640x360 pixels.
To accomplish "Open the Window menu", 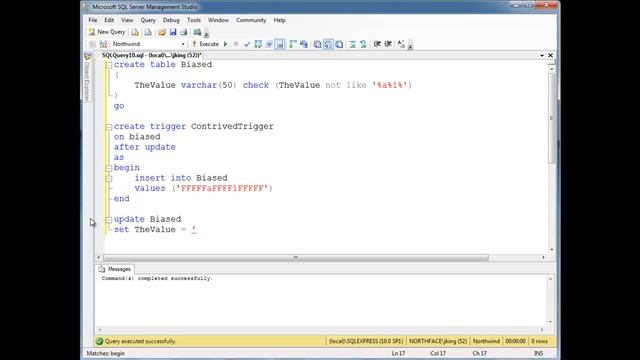I will pos(218,20).
